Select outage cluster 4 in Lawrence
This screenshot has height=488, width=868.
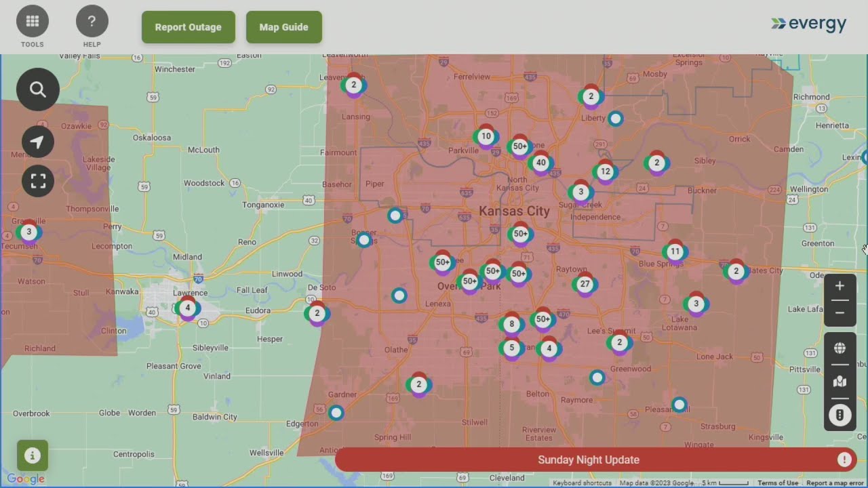click(188, 308)
